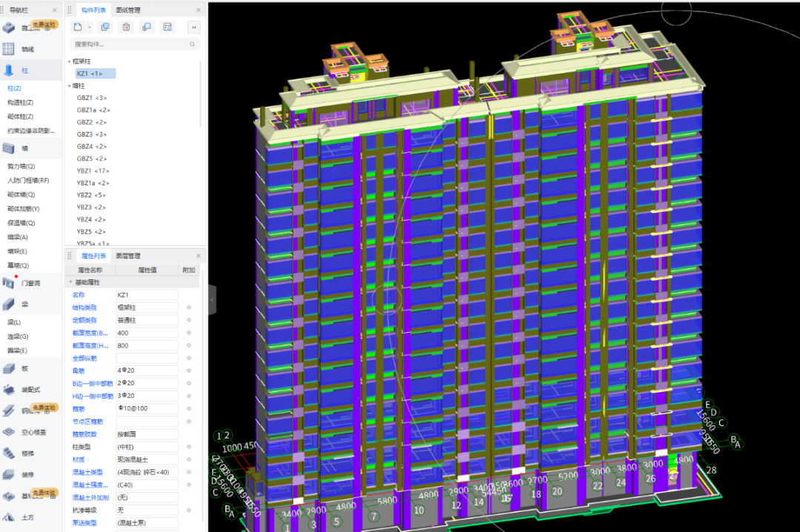
Task: Select 剪力墙(Q) in navigation list
Action: (21, 166)
